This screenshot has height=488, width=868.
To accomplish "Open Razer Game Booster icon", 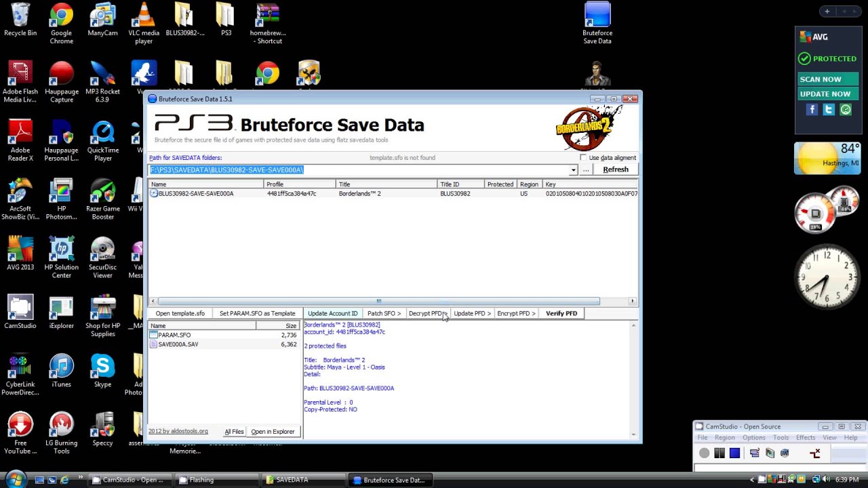I will 103,199.
